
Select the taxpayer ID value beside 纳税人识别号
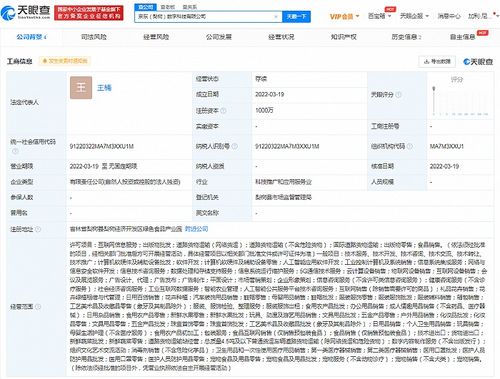click(287, 146)
